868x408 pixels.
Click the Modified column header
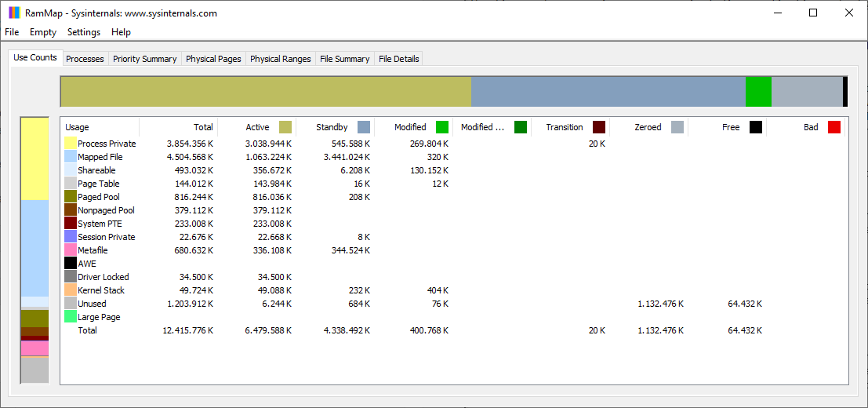pyautogui.click(x=413, y=127)
